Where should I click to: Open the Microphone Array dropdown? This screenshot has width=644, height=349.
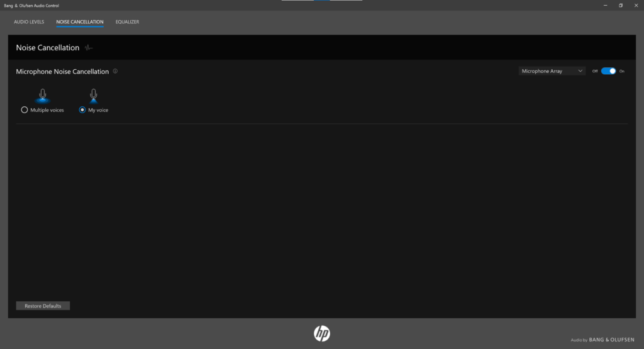pos(552,71)
